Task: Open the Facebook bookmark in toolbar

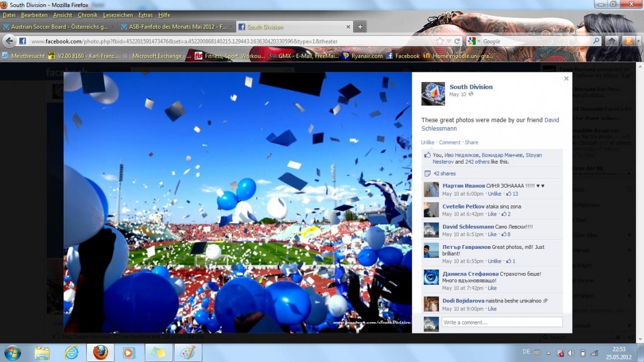Action: point(403,56)
